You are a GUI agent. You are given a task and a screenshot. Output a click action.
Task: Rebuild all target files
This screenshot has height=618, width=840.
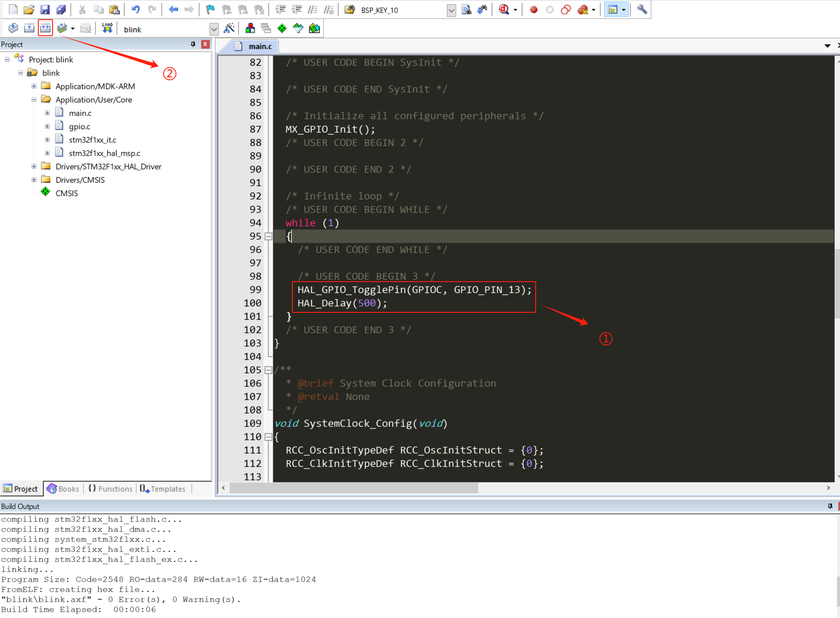(x=45, y=28)
